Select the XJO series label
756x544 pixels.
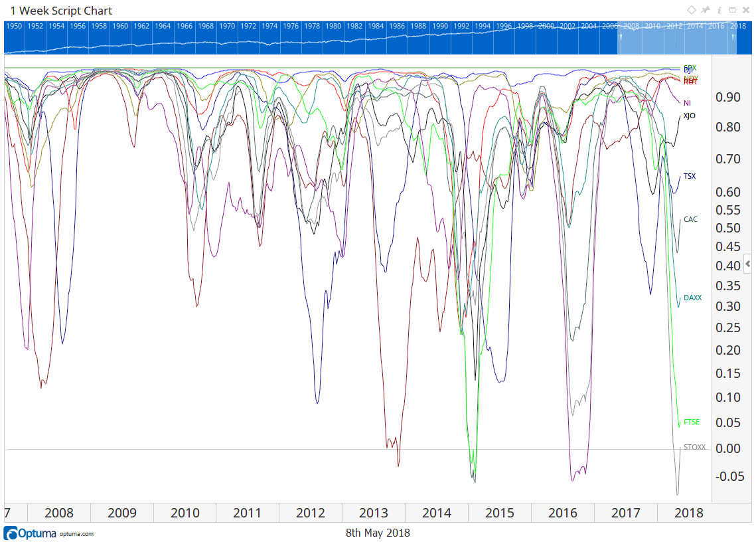coord(689,115)
